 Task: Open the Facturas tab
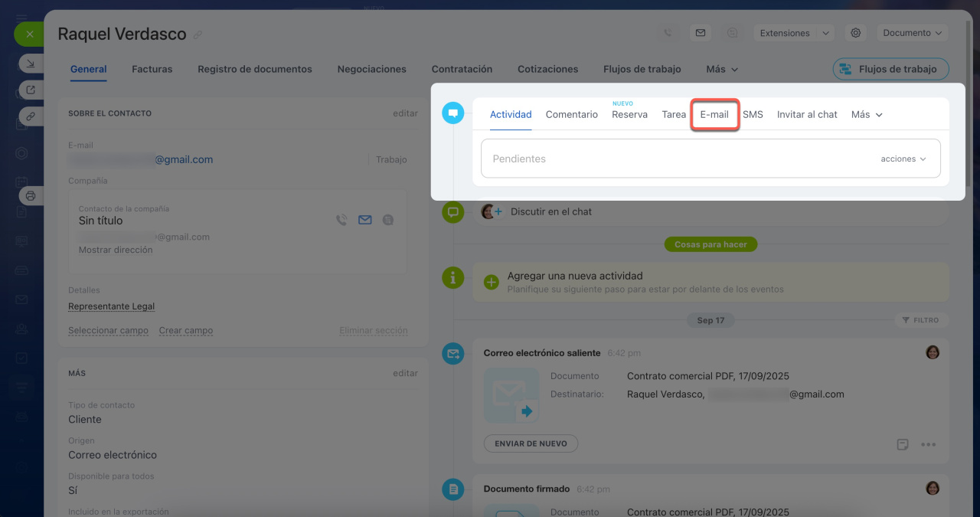pos(152,69)
